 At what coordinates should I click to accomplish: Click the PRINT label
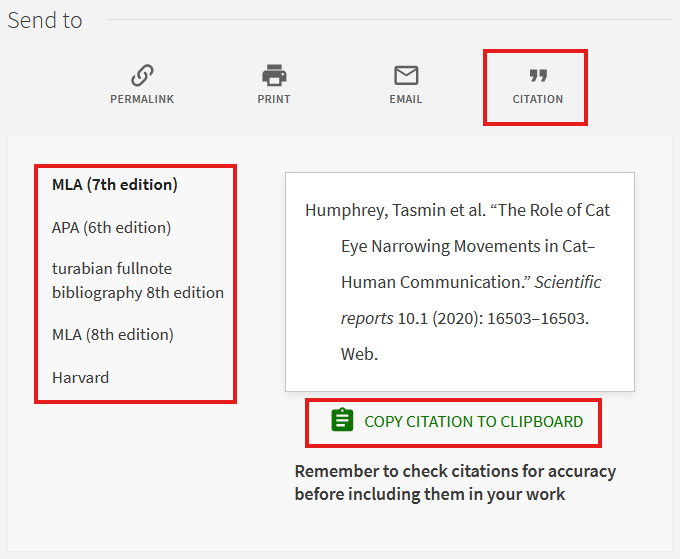coord(274,99)
